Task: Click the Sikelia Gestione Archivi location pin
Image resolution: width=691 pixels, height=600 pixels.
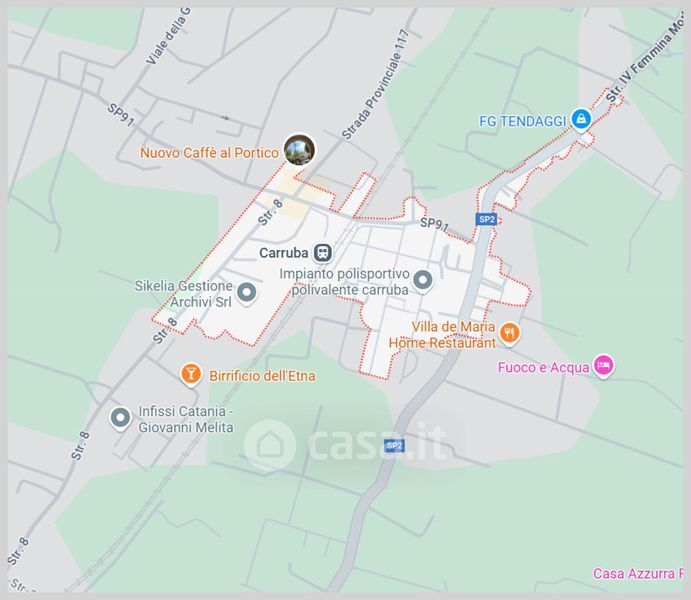Action: pyautogui.click(x=246, y=293)
